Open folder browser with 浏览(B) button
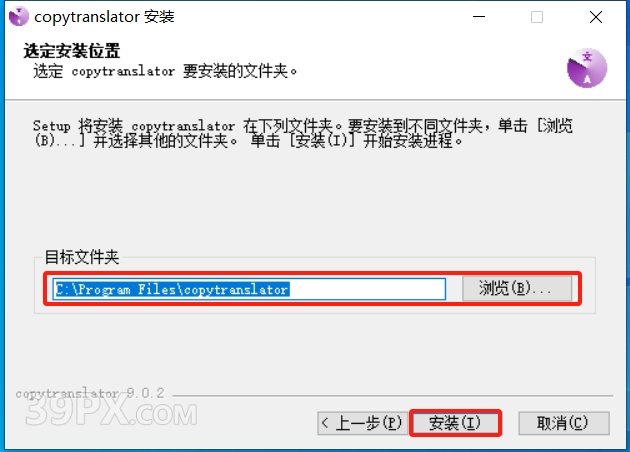Viewport: 630px width, 452px height. coord(517,288)
